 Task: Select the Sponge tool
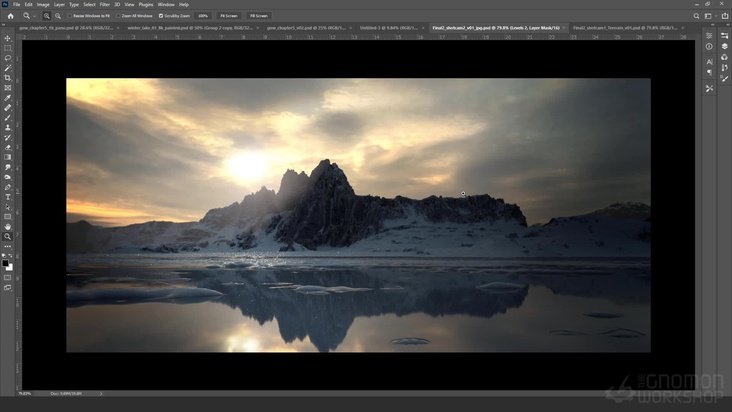pos(7,177)
